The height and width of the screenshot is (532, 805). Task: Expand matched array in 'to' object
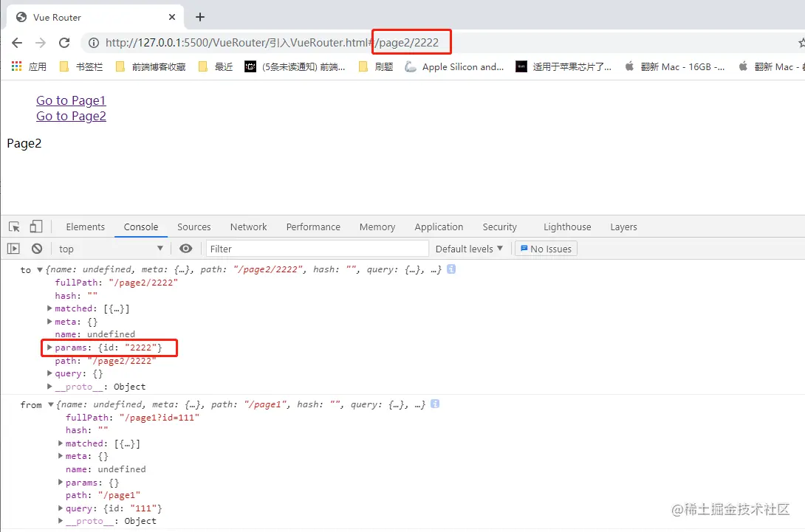pos(49,308)
